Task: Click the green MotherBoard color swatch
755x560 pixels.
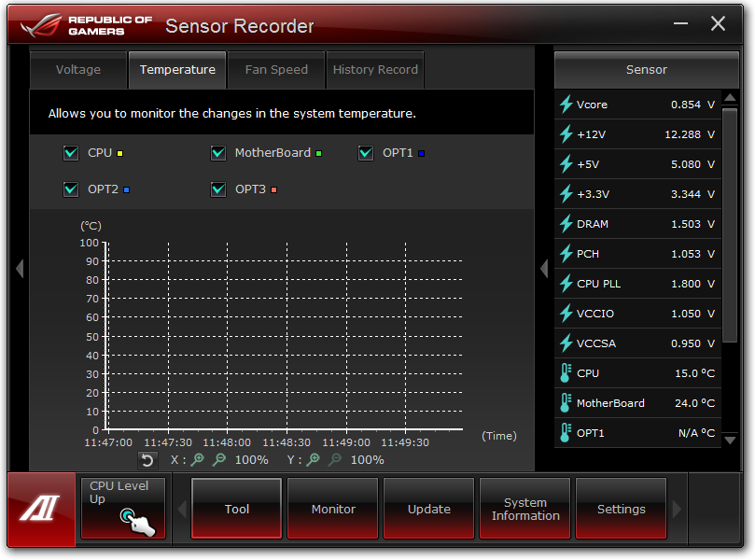Action: [x=318, y=154]
